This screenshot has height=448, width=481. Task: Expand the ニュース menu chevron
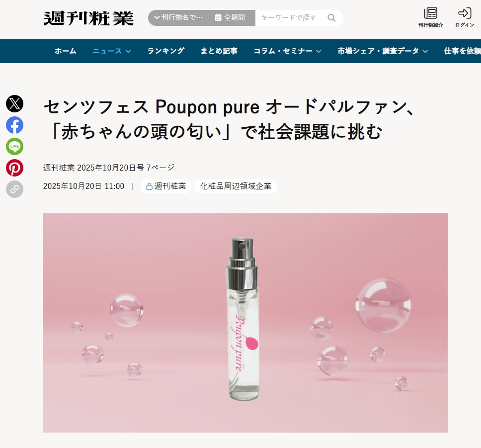pos(128,51)
